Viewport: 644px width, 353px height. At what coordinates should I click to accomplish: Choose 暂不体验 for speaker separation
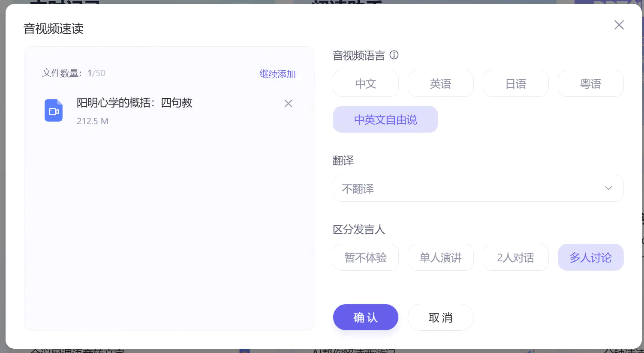(365, 257)
